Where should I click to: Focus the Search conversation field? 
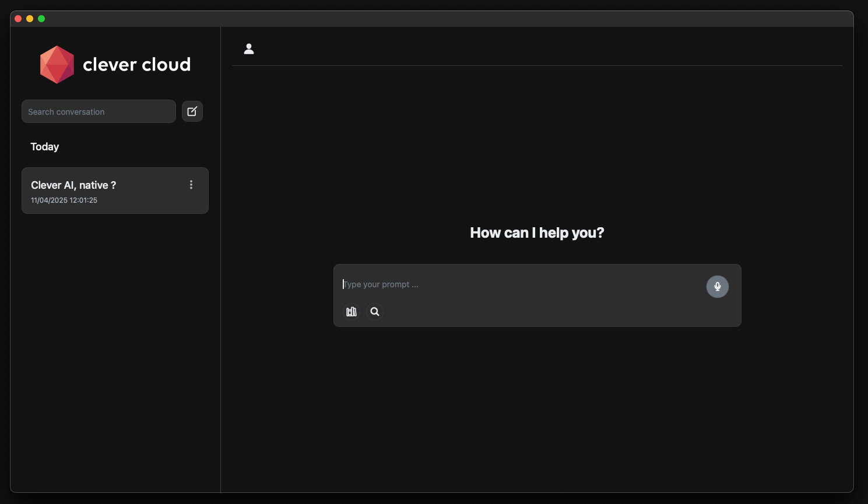[99, 112]
